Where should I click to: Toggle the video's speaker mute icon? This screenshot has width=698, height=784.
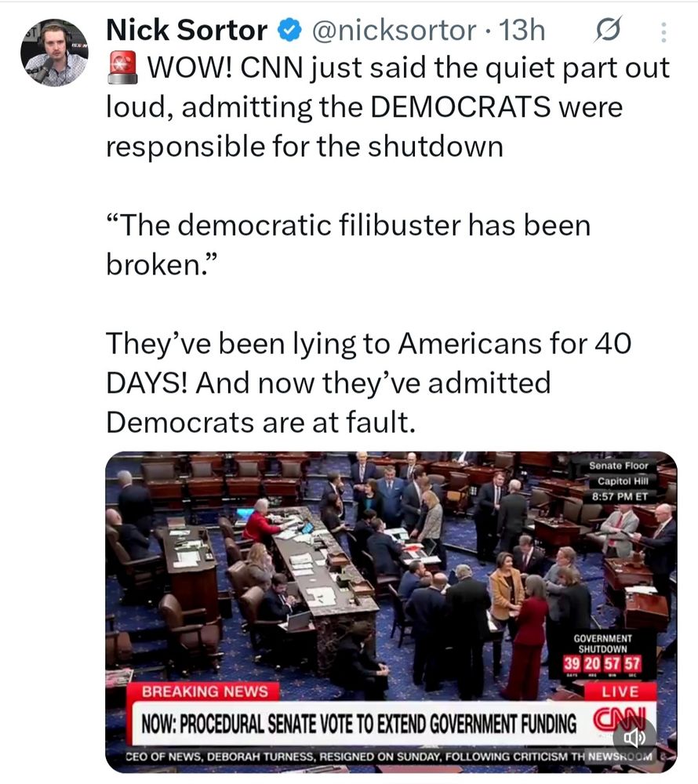[x=634, y=736]
